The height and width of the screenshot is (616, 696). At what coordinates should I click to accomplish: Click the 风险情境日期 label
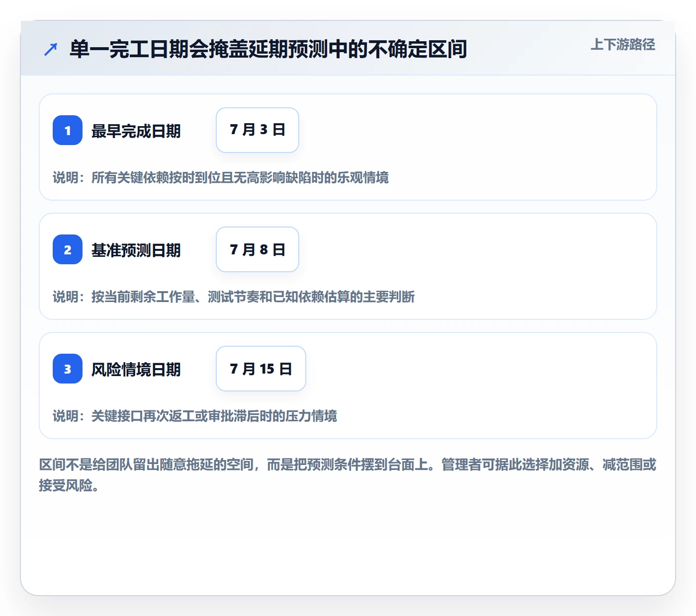pyautogui.click(x=136, y=370)
